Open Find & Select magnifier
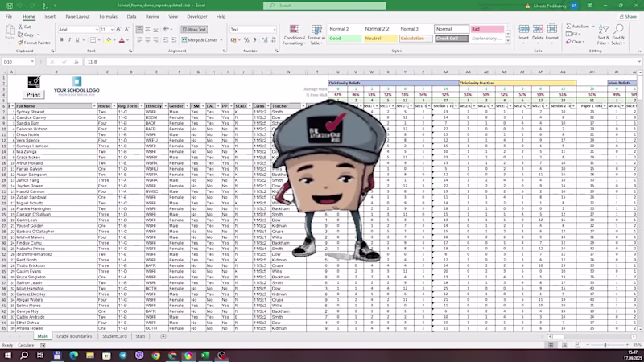The image size is (644, 362). click(x=618, y=35)
